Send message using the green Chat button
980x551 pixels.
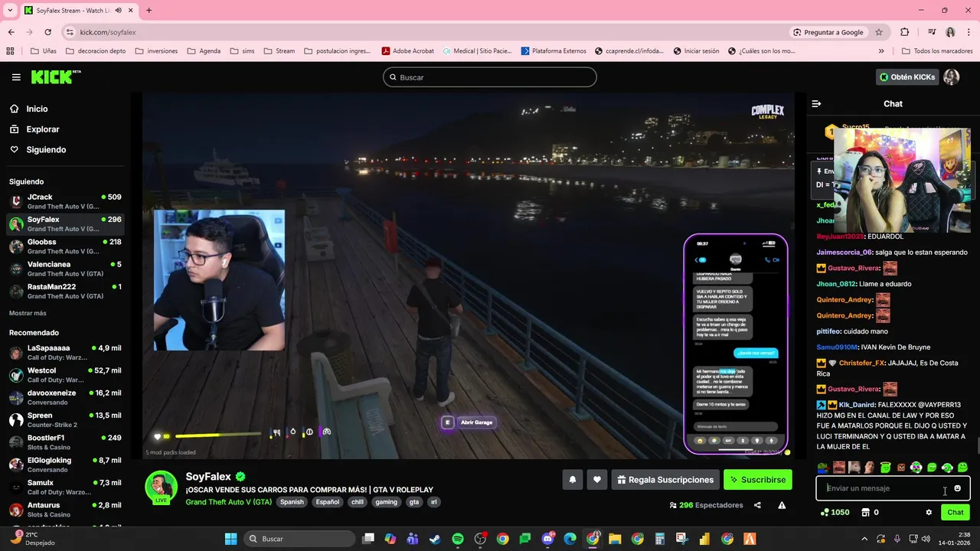(x=955, y=512)
